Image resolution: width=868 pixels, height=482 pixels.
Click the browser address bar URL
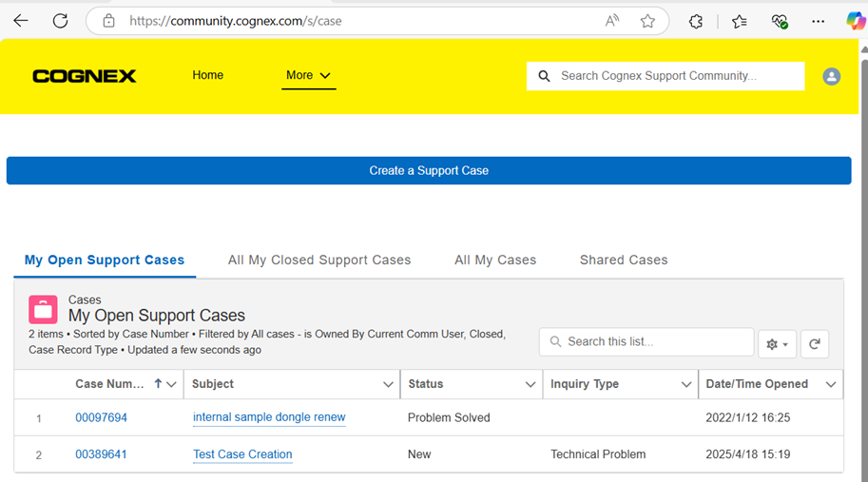coord(236,21)
